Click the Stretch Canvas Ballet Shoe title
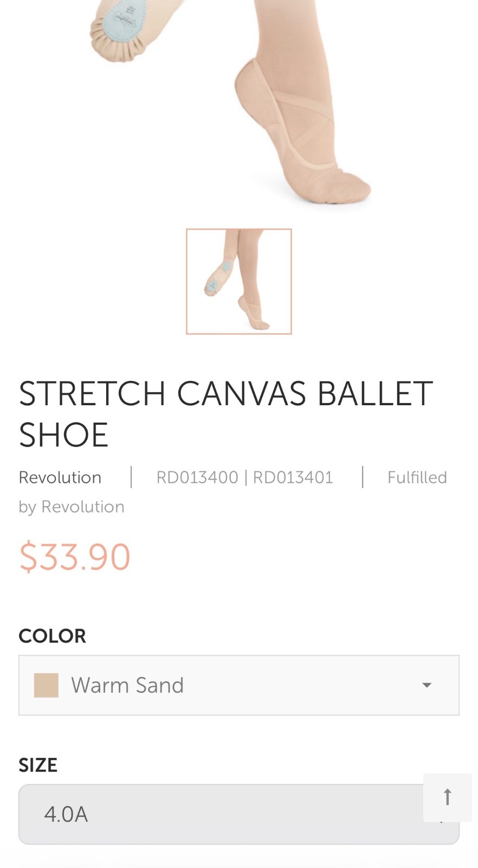Image resolution: width=478 pixels, height=868 pixels. click(x=225, y=413)
